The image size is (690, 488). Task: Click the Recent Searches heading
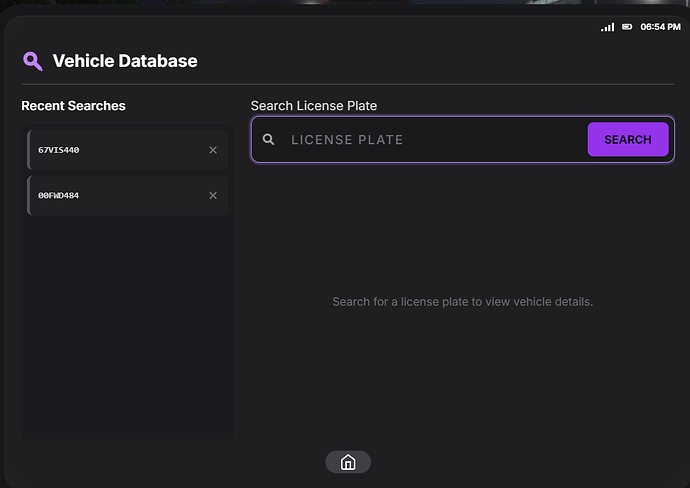tap(73, 106)
